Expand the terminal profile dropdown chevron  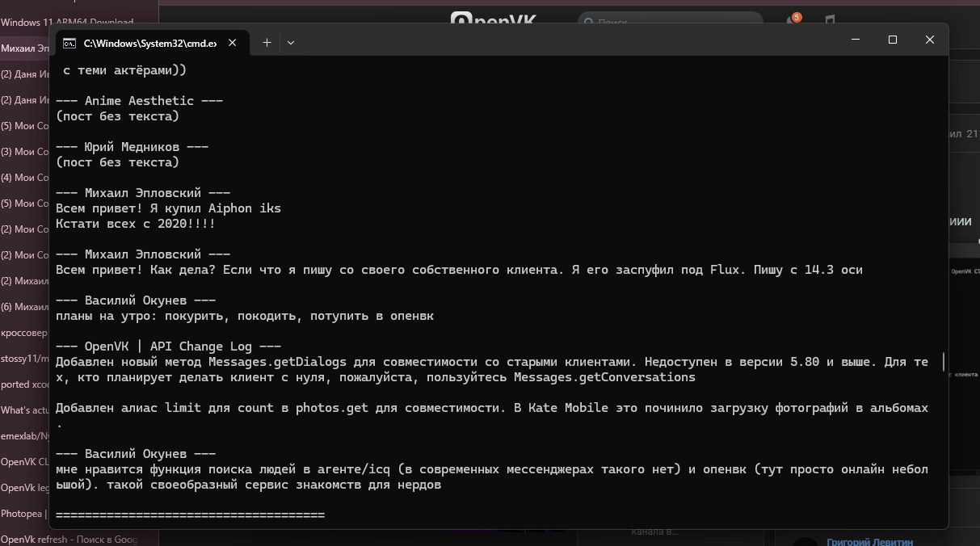click(291, 43)
